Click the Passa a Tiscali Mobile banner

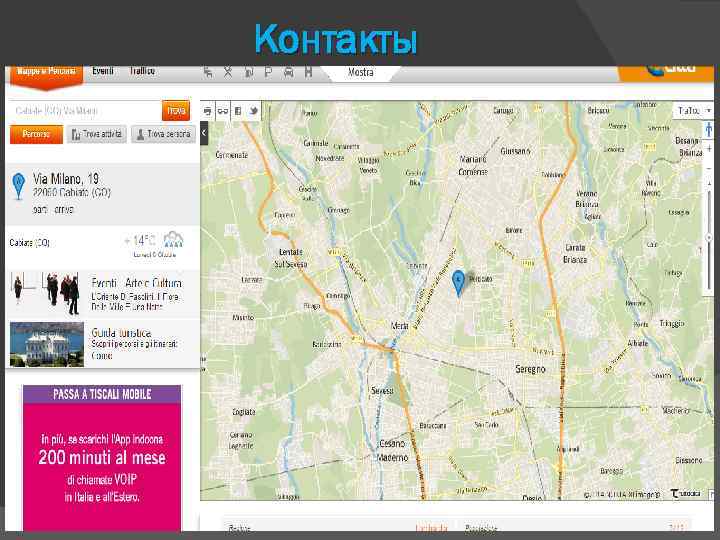(102, 458)
